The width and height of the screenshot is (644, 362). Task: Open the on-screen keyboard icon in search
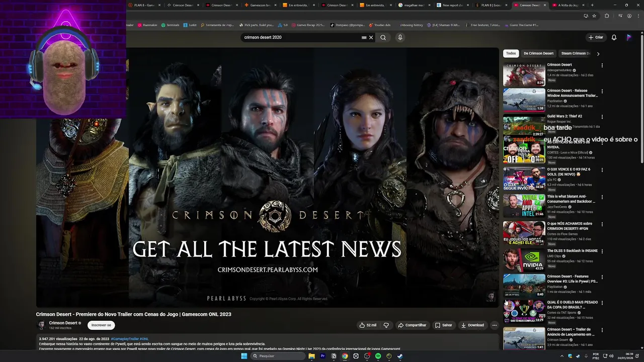tap(364, 37)
